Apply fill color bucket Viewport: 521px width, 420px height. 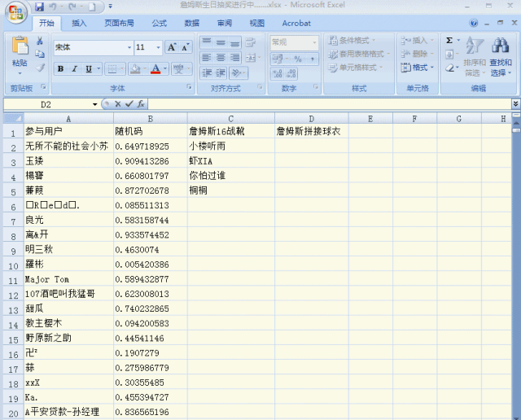(x=135, y=69)
